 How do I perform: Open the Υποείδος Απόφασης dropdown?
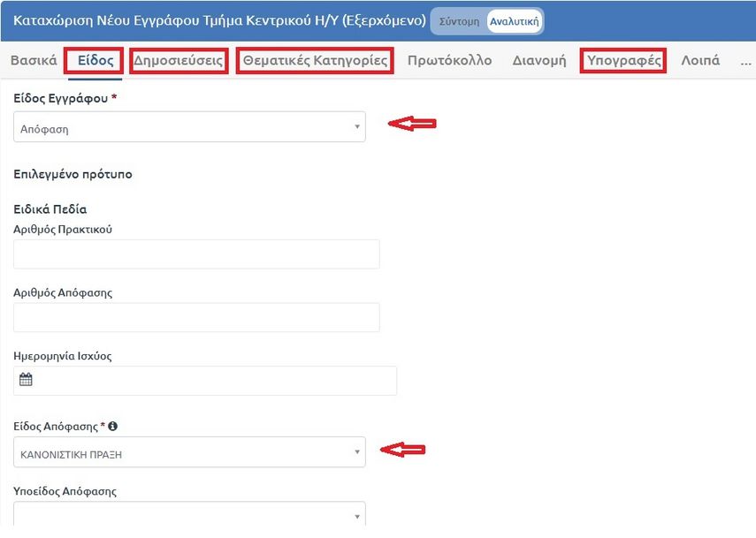point(189,515)
